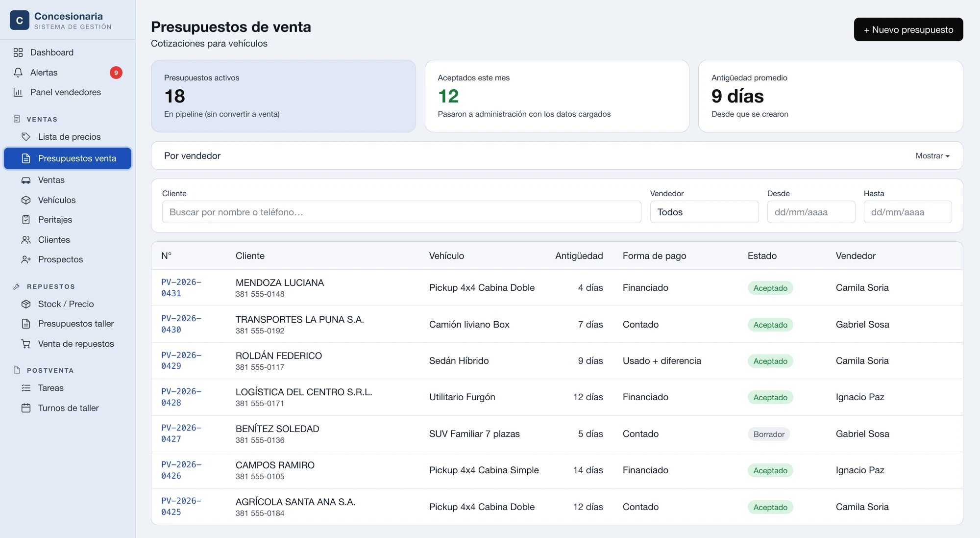Image resolution: width=980 pixels, height=538 pixels.
Task: Open Turnos de taller in sidebar
Action: tap(68, 408)
